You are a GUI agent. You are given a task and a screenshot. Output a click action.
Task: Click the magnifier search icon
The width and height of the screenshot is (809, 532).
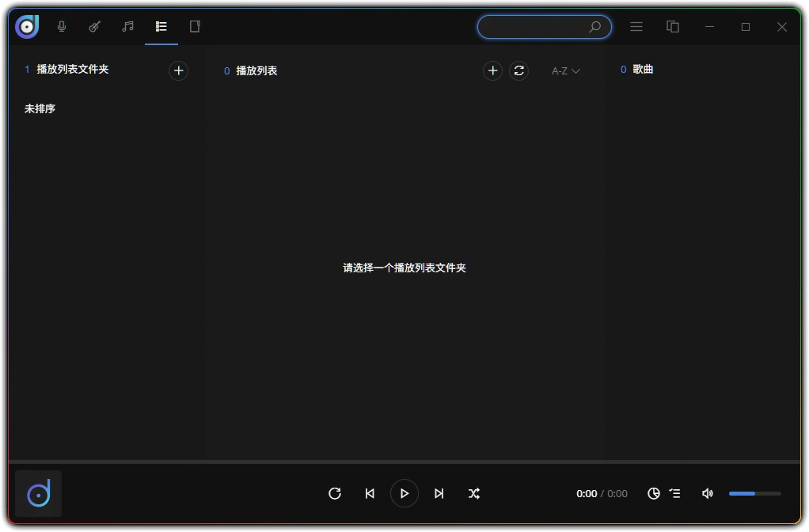coord(595,26)
